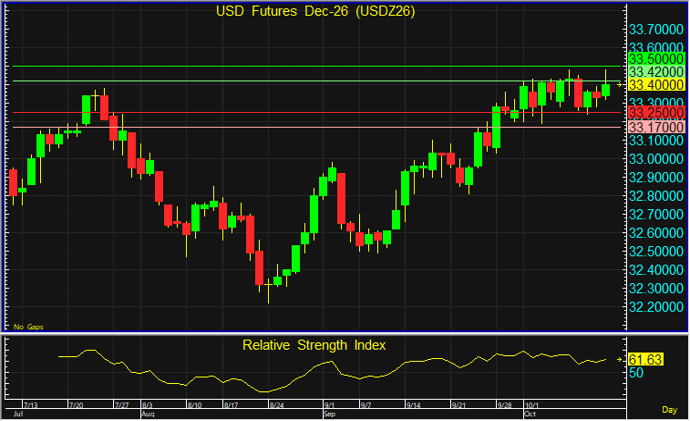
Task: Click the 8/24 date axis label
Action: click(276, 405)
